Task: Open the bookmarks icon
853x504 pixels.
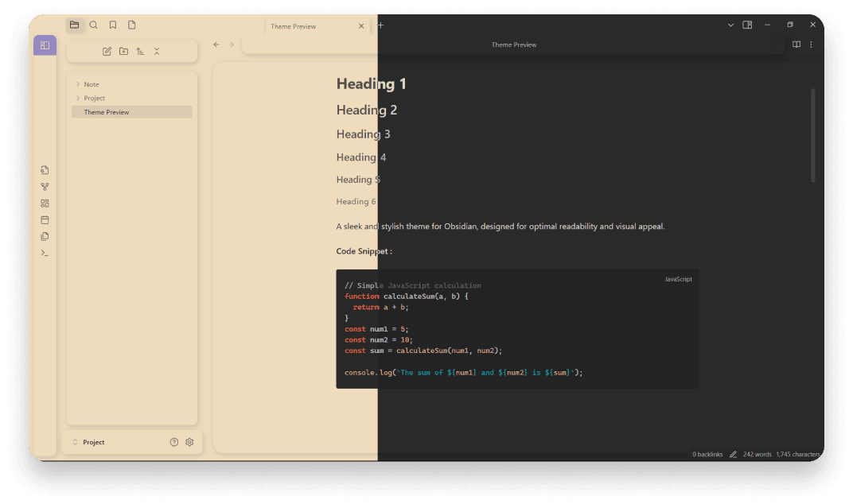Action: tap(113, 25)
